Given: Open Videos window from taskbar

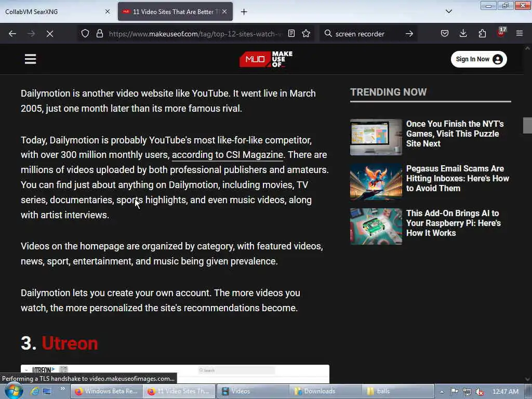Looking at the screenshot, I should pos(253,391).
